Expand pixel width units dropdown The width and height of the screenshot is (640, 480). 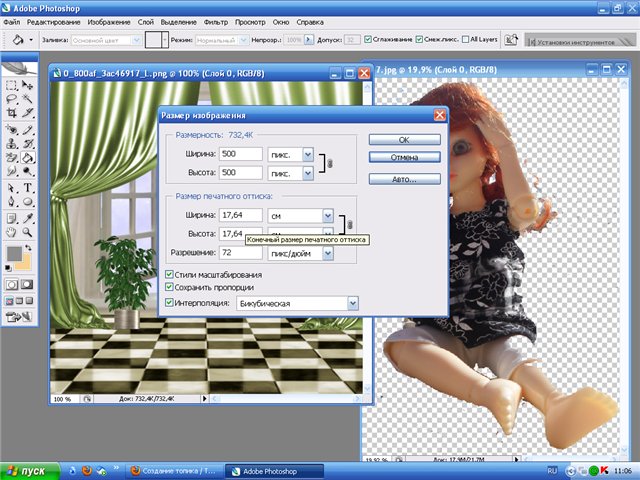[x=308, y=155]
